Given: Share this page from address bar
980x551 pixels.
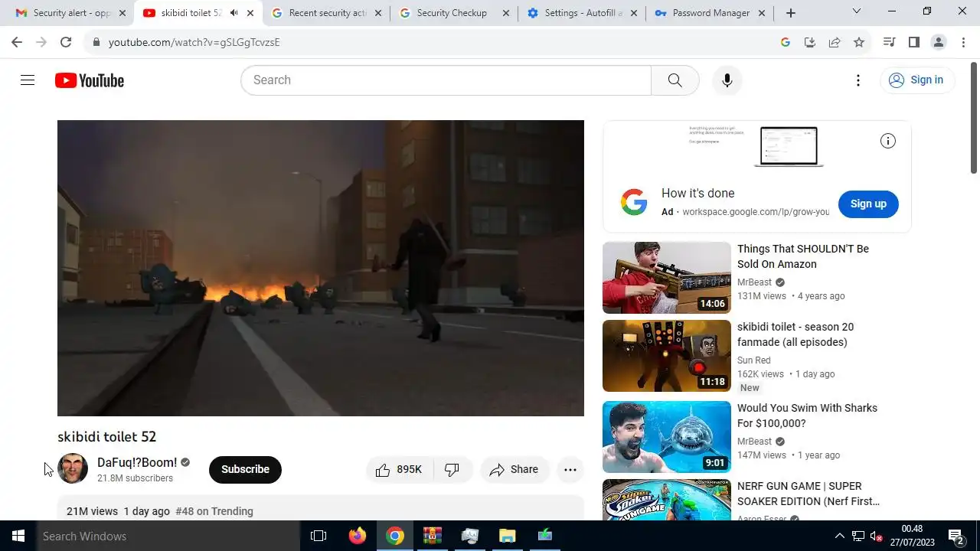Looking at the screenshot, I should pos(835,42).
